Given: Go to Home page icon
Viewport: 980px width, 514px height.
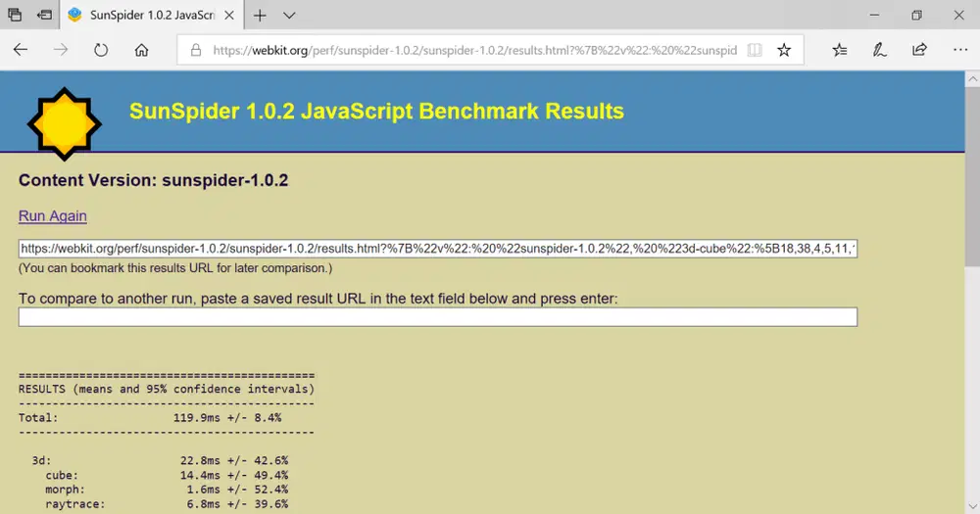Looking at the screenshot, I should pyautogui.click(x=142, y=50).
